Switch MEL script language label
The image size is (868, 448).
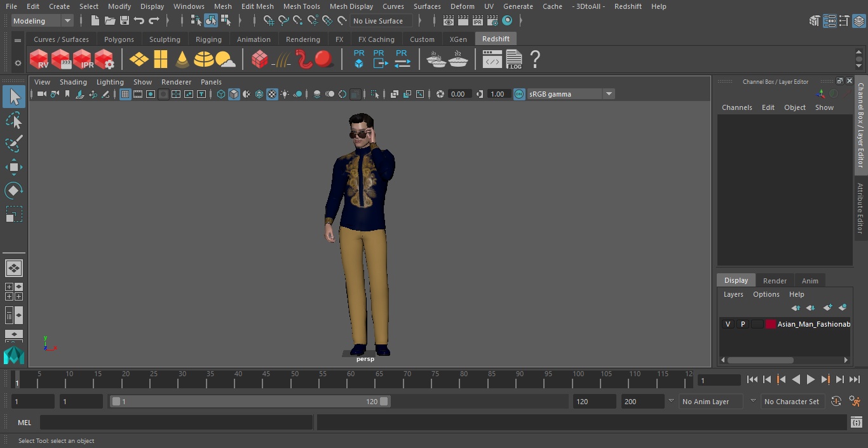pyautogui.click(x=25, y=423)
